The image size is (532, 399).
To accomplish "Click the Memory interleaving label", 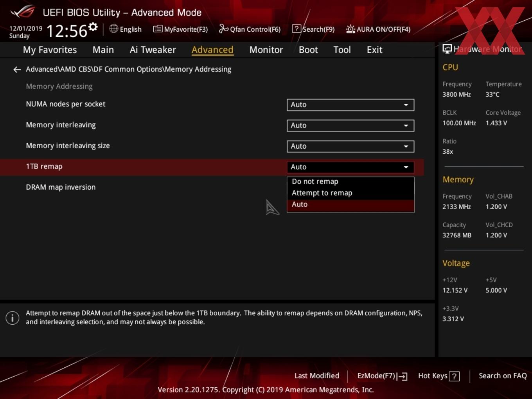I will coord(61,125).
